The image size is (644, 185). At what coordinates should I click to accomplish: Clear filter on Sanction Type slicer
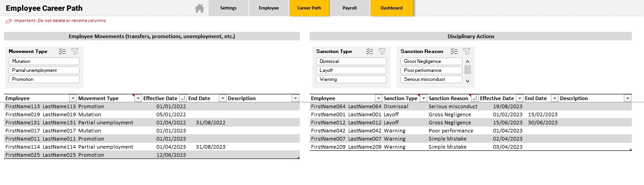tap(382, 52)
